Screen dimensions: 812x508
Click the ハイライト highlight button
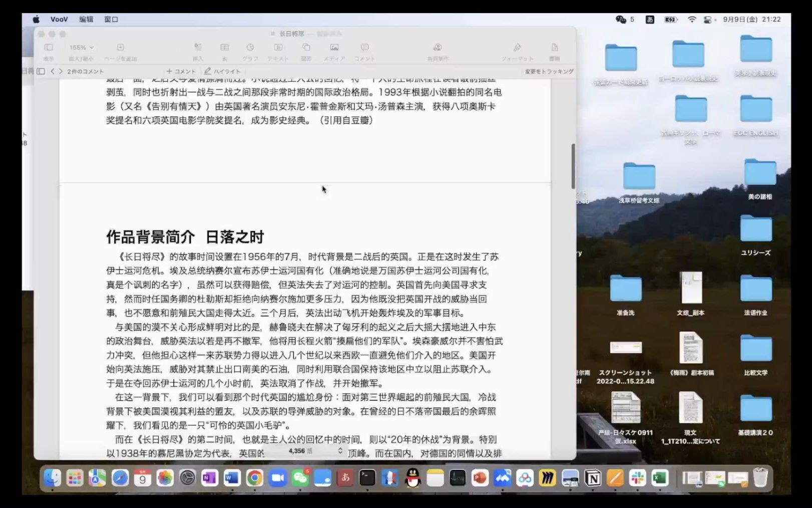[x=222, y=71]
